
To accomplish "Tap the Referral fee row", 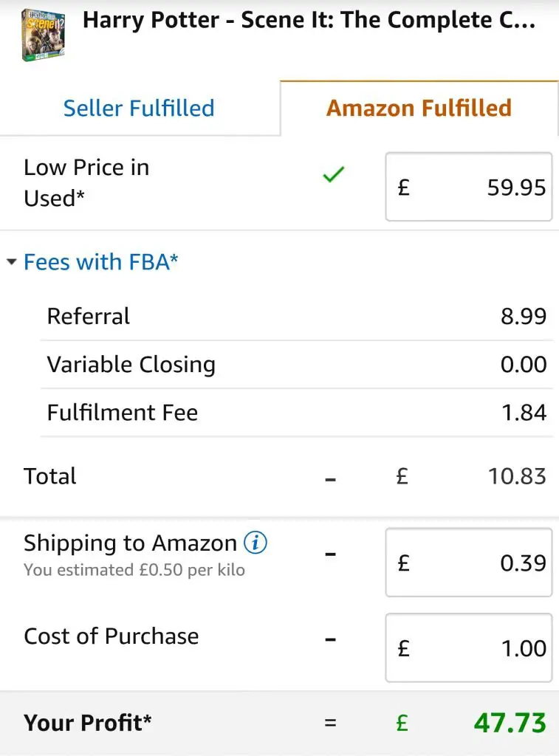I will [297, 316].
